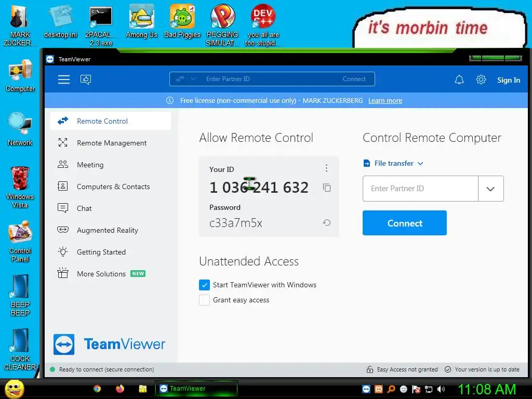Click Connect in the header Partner ID bar

click(x=354, y=79)
